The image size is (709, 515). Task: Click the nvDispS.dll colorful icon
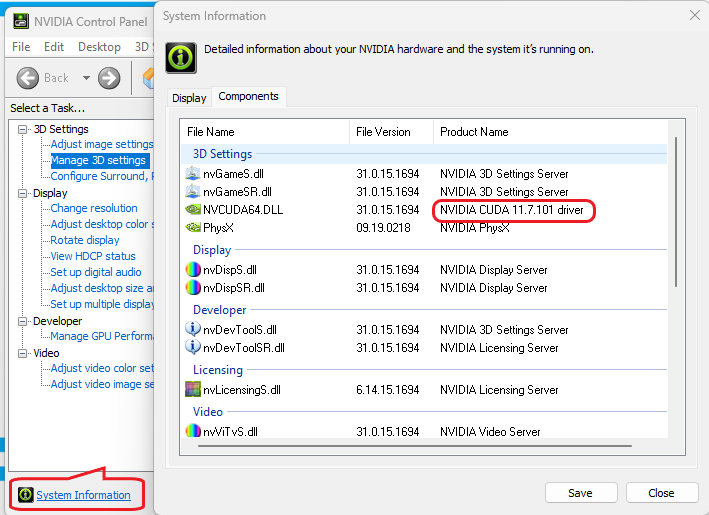(194, 270)
